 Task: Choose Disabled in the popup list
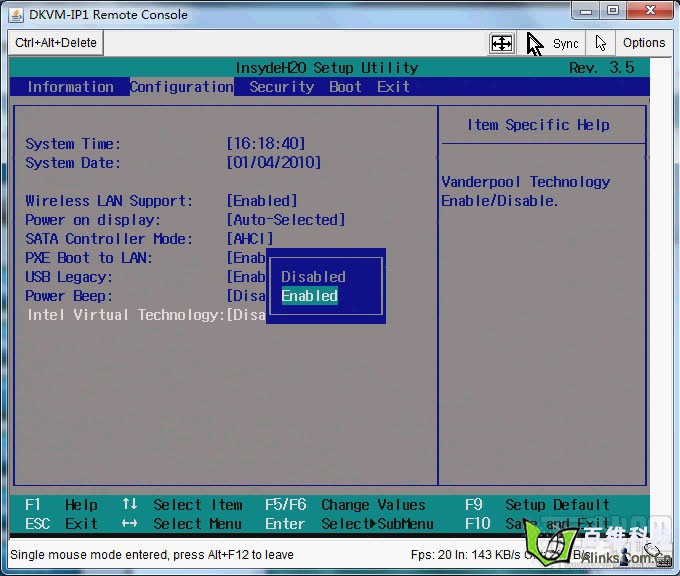(313, 277)
